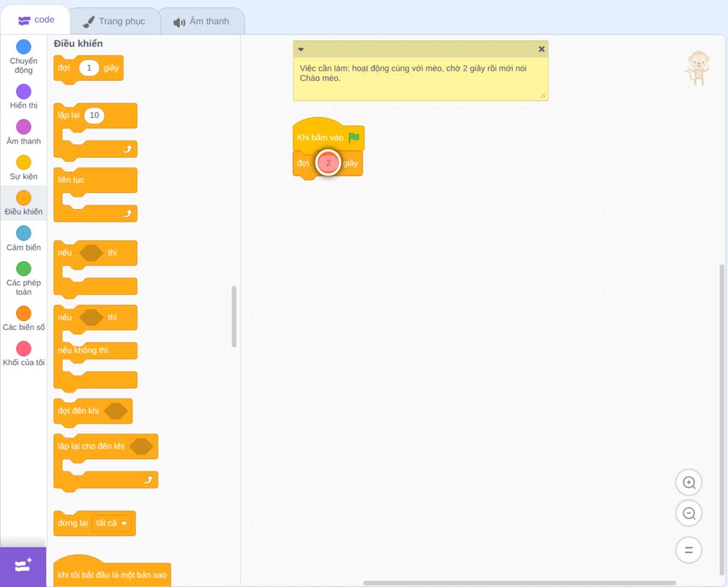The image size is (728, 587).
Task: Select the yellow Sự kiện category circle
Action: coord(24,162)
